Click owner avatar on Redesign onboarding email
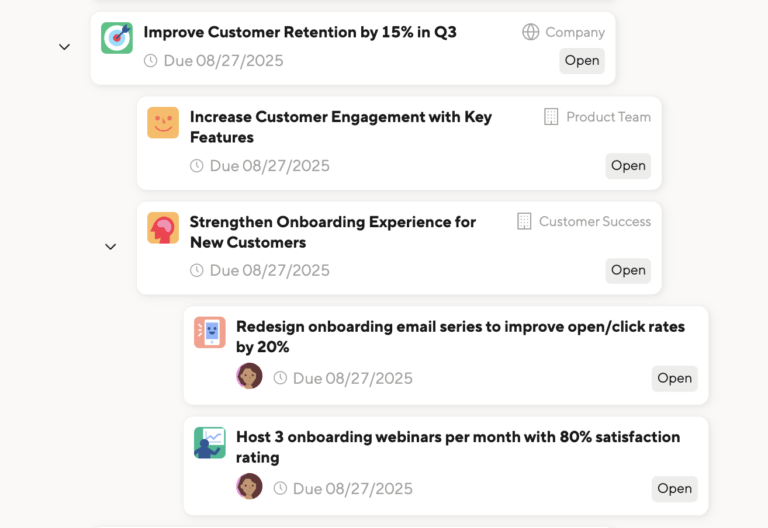768x528 pixels. [249, 376]
